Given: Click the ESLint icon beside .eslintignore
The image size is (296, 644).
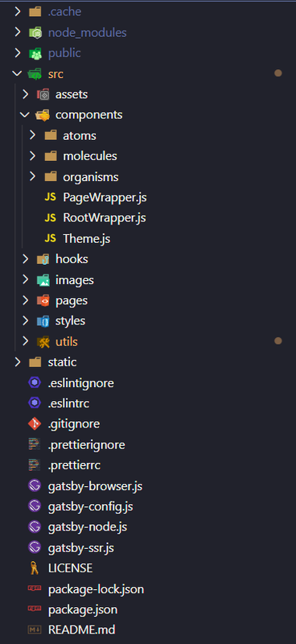Looking at the screenshot, I should coord(35,383).
